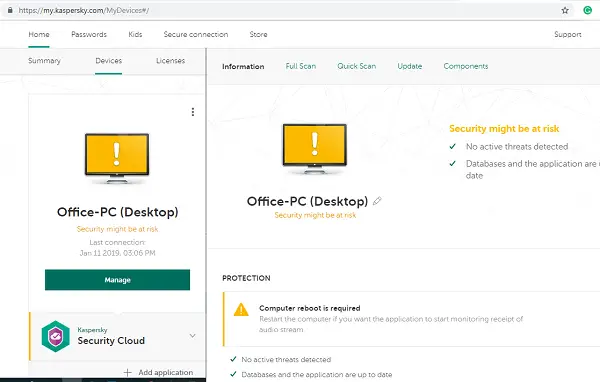The height and width of the screenshot is (382, 600).
Task: Open the Passwords tab
Action: [x=89, y=34]
